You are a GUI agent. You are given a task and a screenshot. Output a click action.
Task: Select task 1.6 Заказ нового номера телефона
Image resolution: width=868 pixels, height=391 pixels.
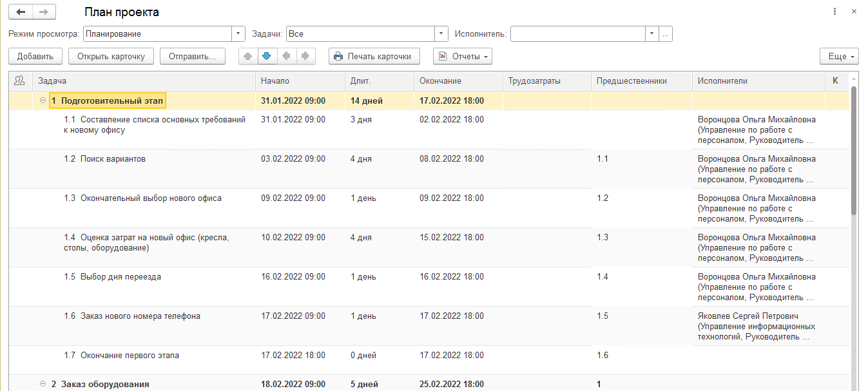[x=132, y=316]
